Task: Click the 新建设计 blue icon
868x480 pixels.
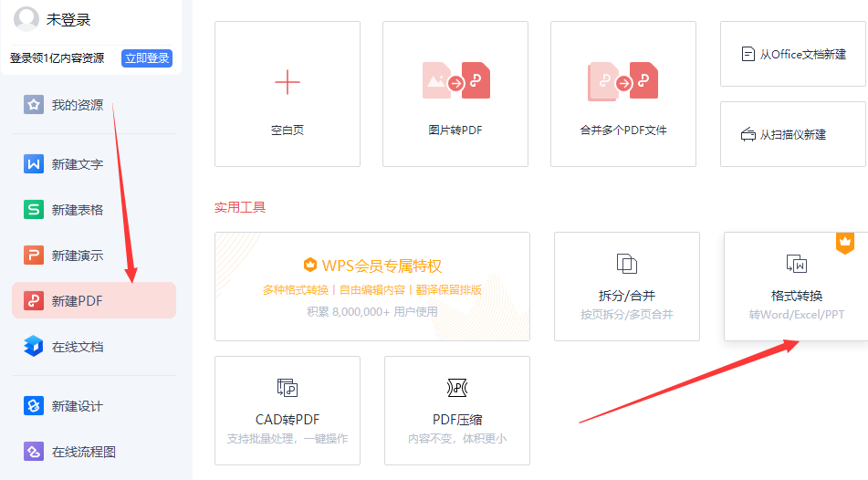Action: [x=34, y=406]
